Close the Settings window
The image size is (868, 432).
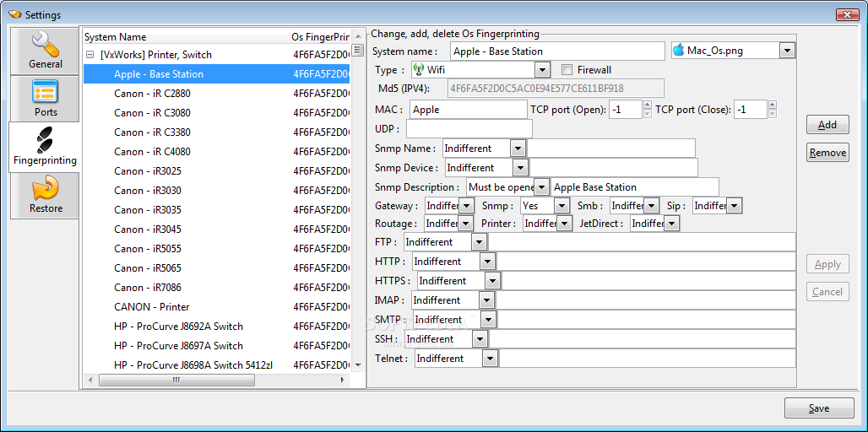(847, 14)
